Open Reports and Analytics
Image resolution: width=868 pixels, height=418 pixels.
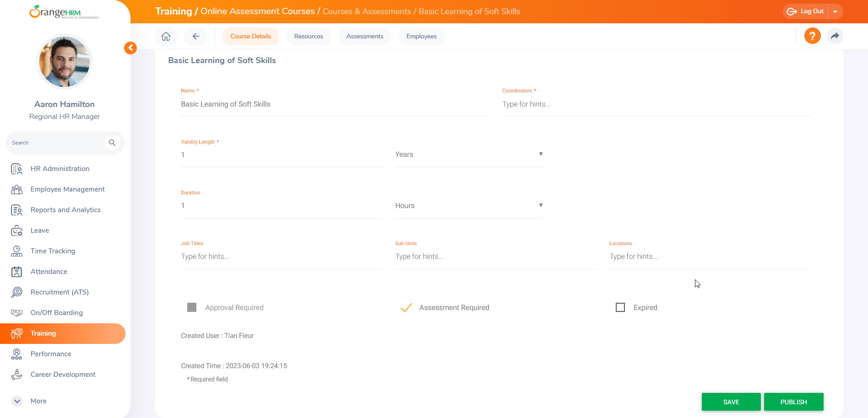pos(65,209)
